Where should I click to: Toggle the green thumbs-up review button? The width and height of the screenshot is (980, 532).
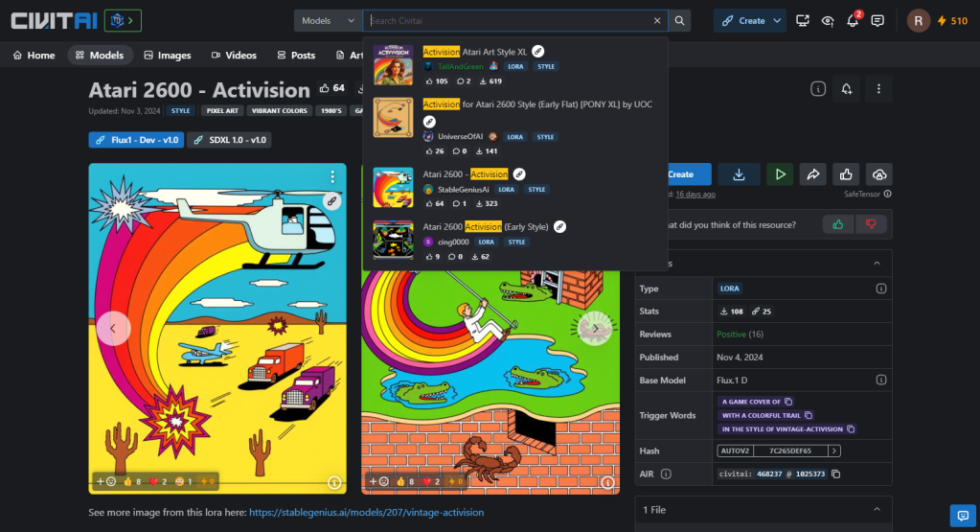point(837,224)
